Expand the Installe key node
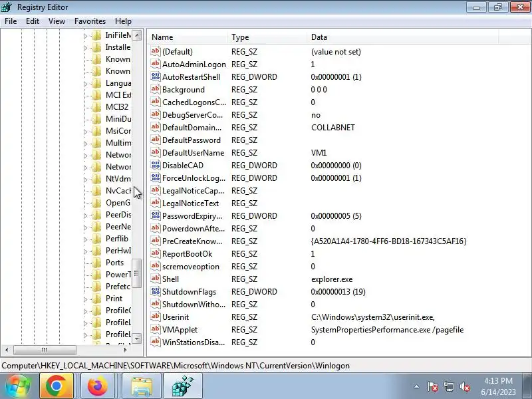This screenshot has width=532, height=399. (86, 48)
